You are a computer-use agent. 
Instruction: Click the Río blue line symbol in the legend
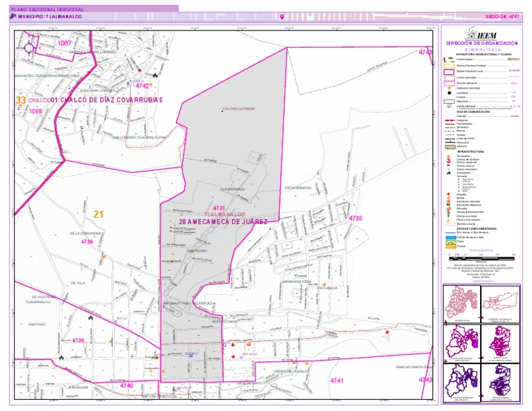click(x=450, y=232)
